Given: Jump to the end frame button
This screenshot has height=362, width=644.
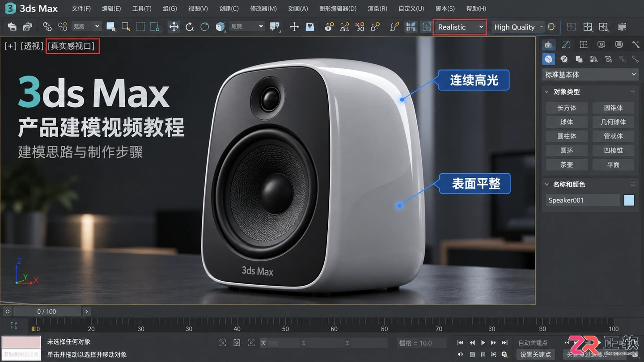Looking at the screenshot, I should (x=504, y=343).
